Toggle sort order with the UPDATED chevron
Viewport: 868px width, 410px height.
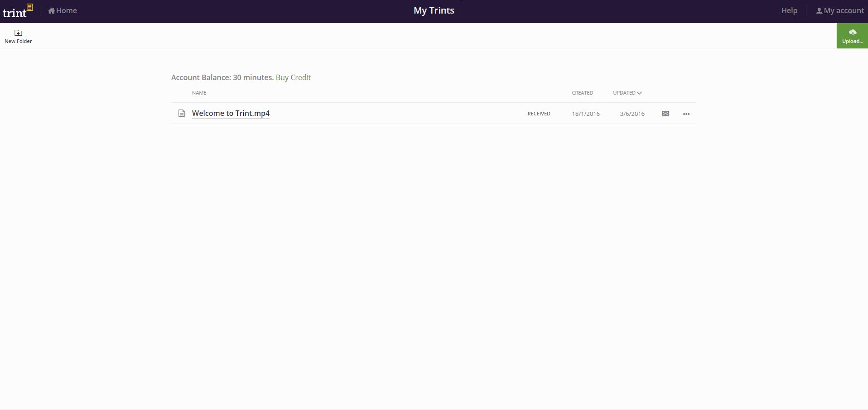pyautogui.click(x=639, y=93)
